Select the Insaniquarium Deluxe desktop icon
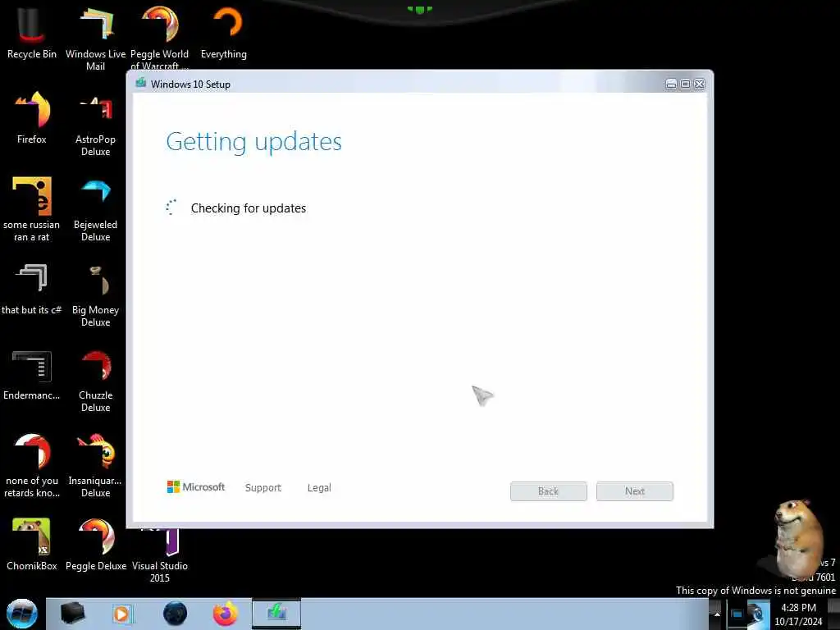840x630 pixels. point(95,466)
